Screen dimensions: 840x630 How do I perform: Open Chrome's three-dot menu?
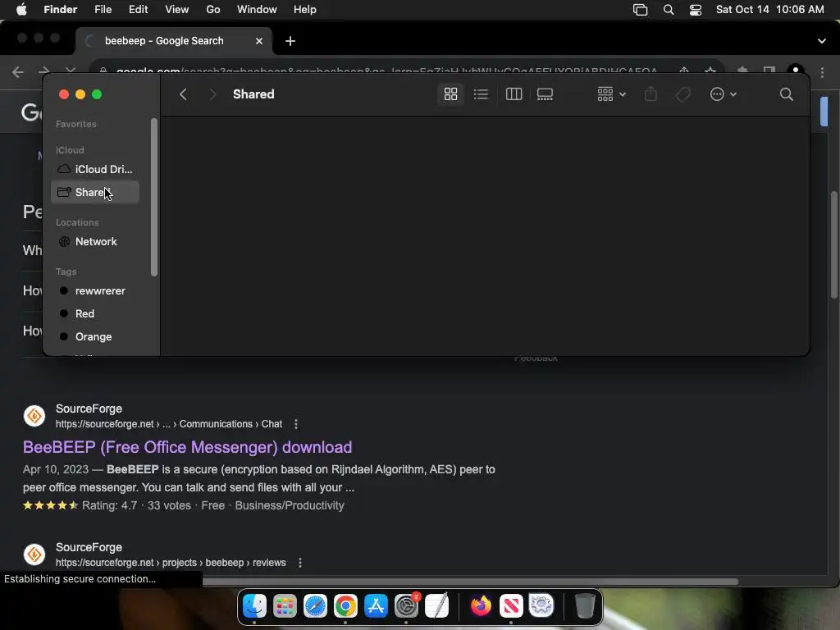822,72
